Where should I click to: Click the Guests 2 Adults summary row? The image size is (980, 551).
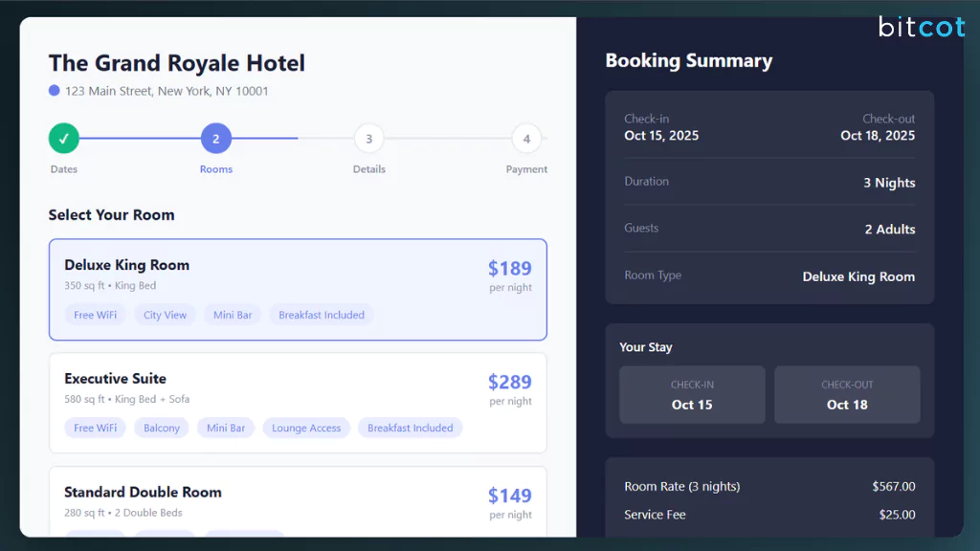(x=769, y=229)
